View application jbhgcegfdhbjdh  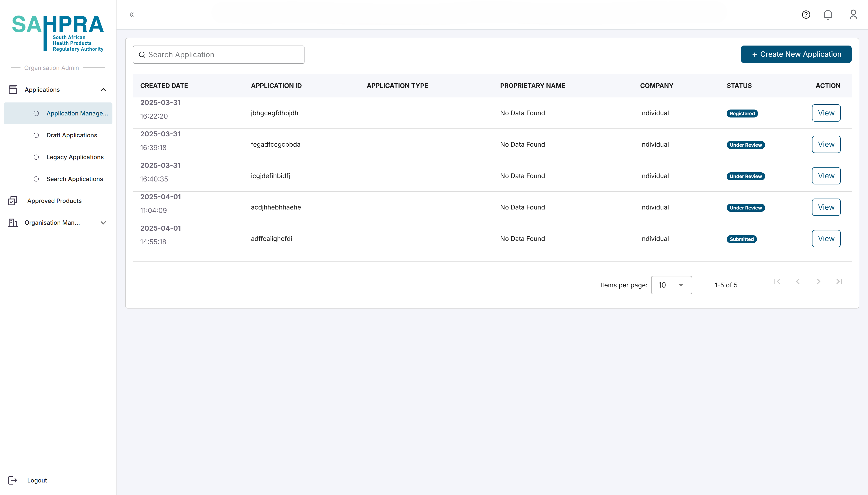(826, 113)
